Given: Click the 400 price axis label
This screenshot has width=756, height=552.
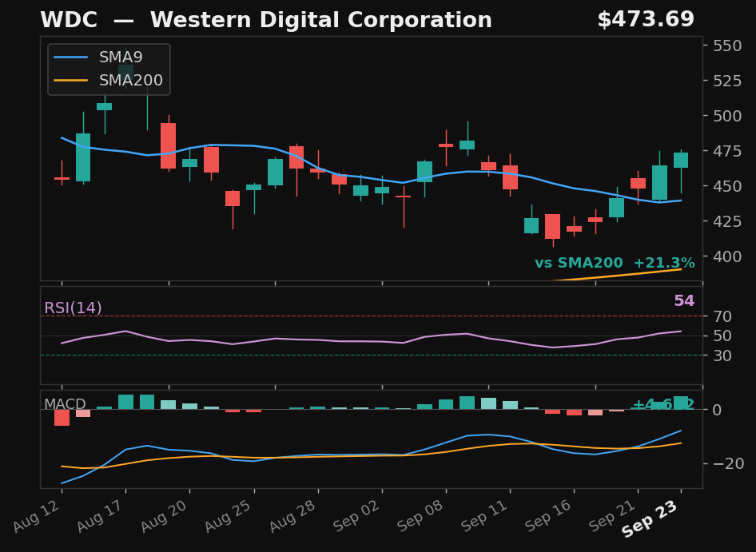Looking at the screenshot, I should (727, 256).
